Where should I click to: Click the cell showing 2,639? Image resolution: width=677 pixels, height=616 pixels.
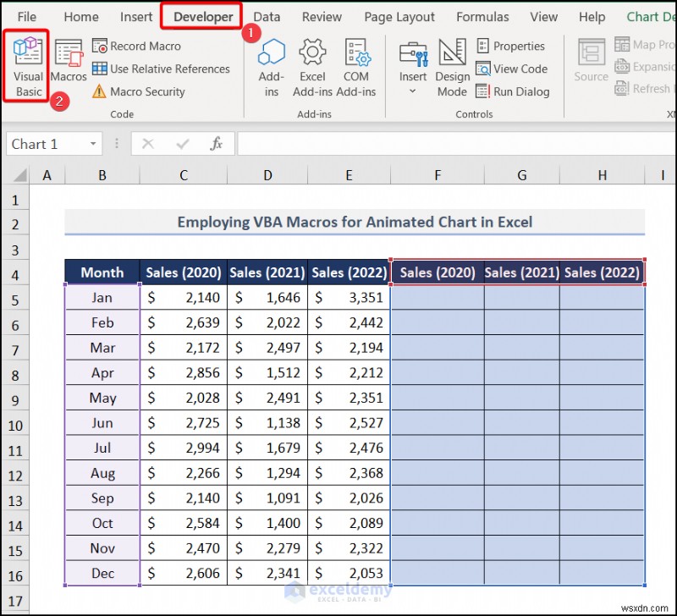184,322
